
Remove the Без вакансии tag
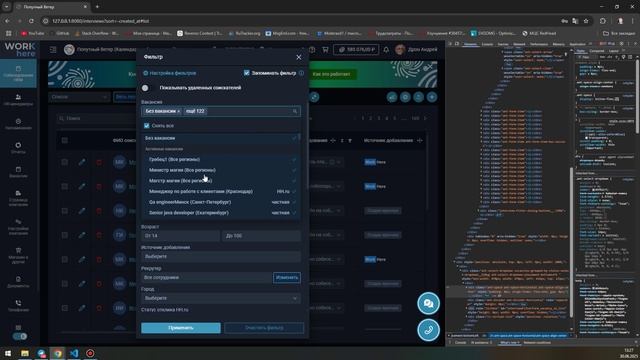[x=179, y=111]
